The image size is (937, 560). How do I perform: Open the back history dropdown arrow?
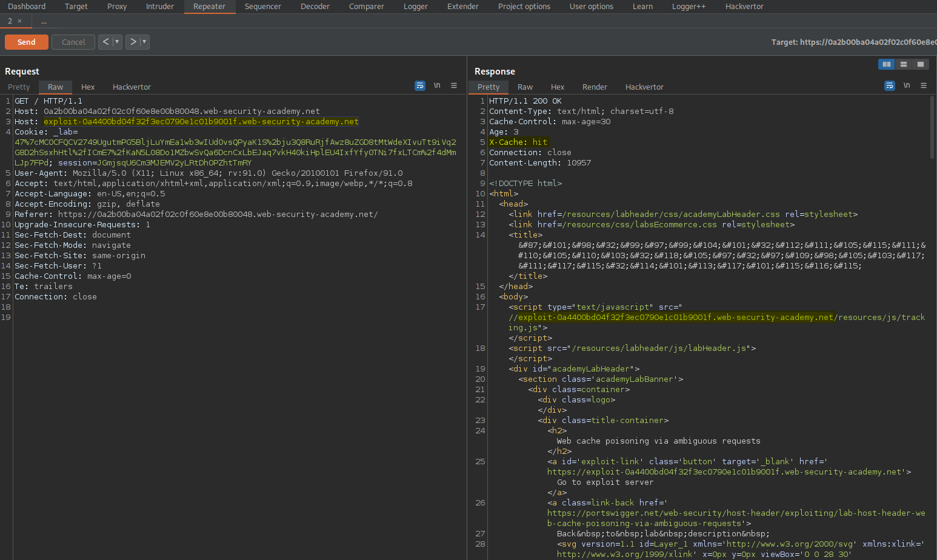click(117, 42)
